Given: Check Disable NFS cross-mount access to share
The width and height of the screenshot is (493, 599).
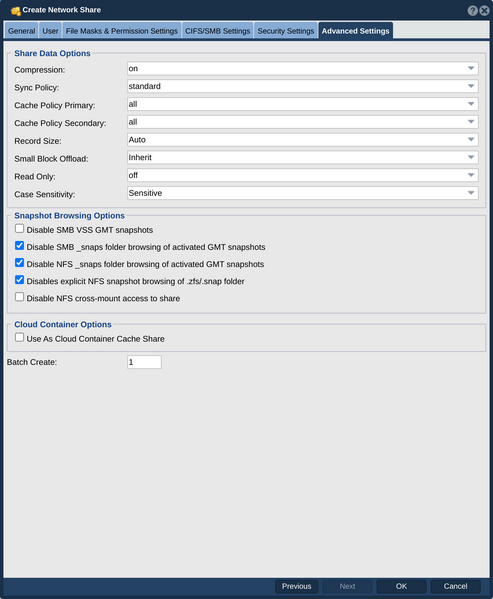Looking at the screenshot, I should point(19,297).
